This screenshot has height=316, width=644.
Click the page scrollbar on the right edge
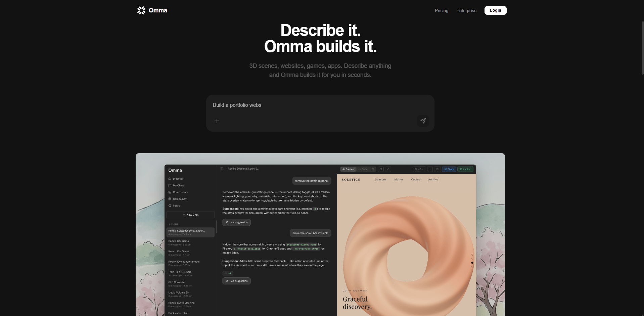(643, 48)
